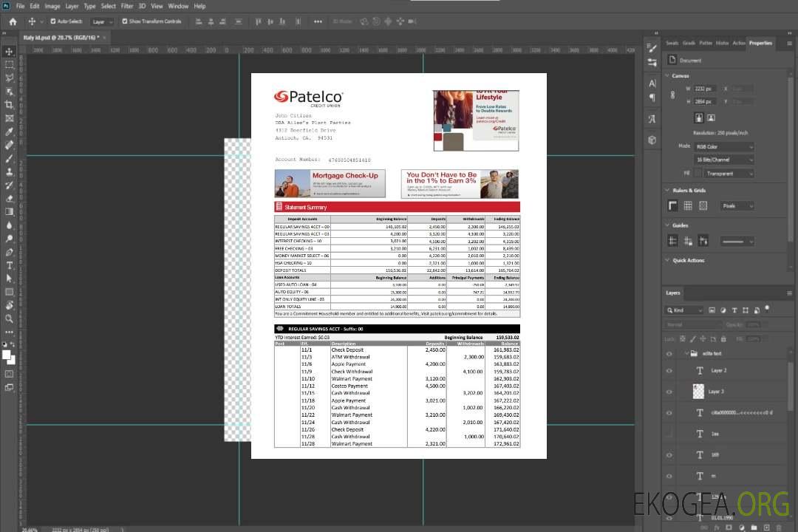Image resolution: width=798 pixels, height=532 pixels.
Task: Create a new layer from Layers footer
Action: click(766, 528)
